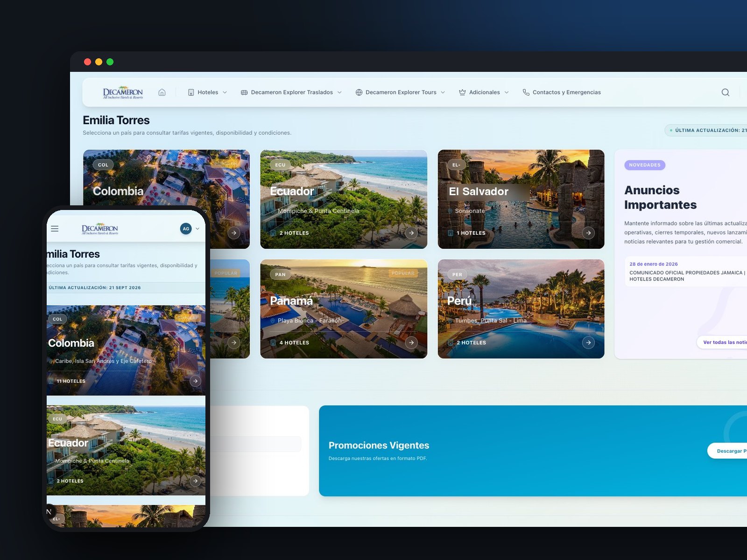
Task: Click the desktop heading Emilia Torres
Action: 116,120
